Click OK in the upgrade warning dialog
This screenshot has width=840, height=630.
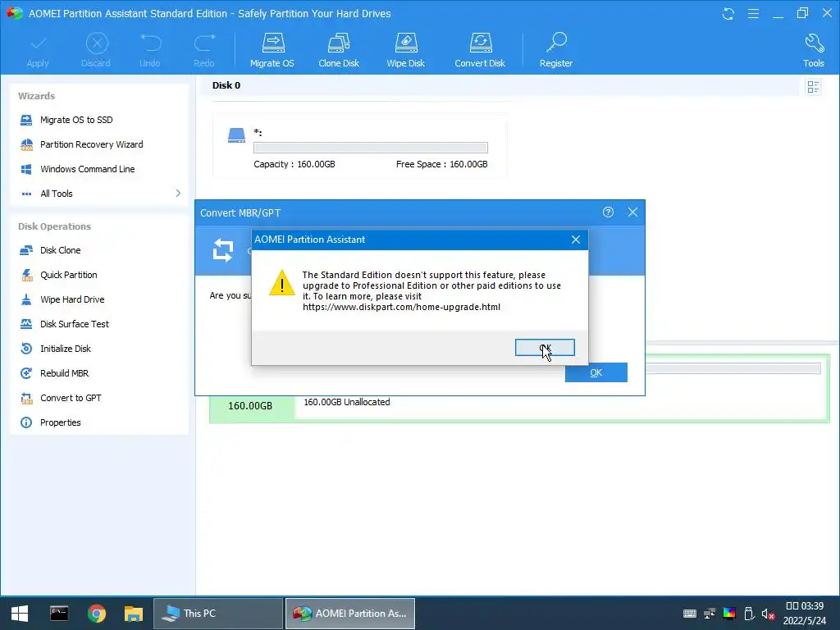click(545, 348)
